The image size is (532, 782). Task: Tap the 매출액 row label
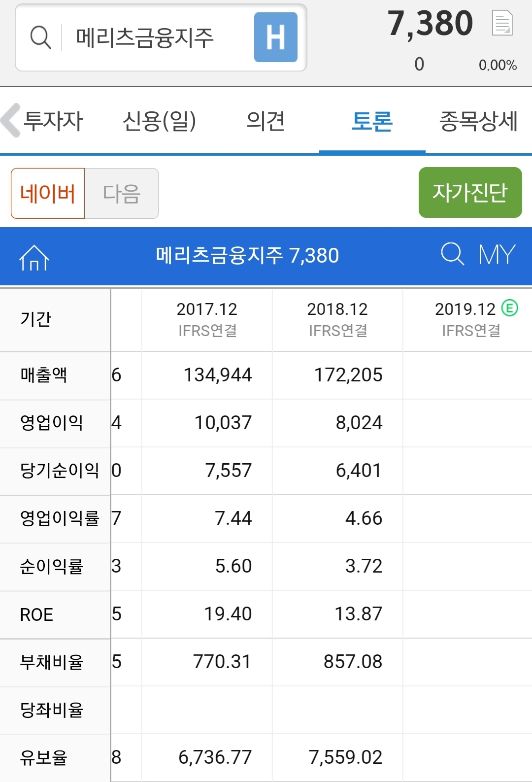(43, 375)
